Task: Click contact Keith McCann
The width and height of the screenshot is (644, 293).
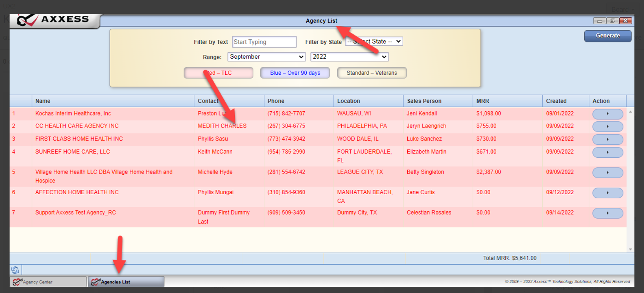Action: (215, 152)
